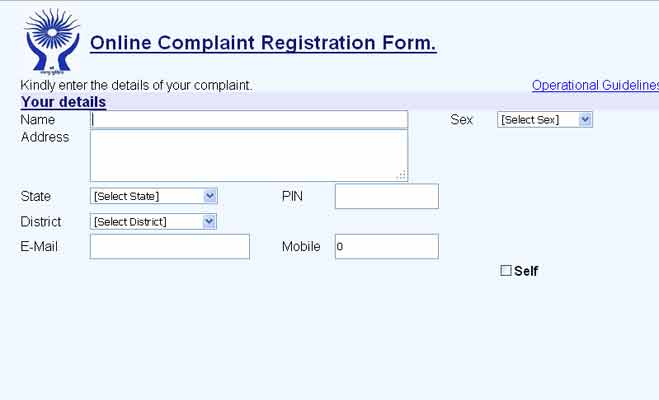This screenshot has height=400, width=659.
Task: Click the Self checkbox label text
Action: (x=526, y=271)
